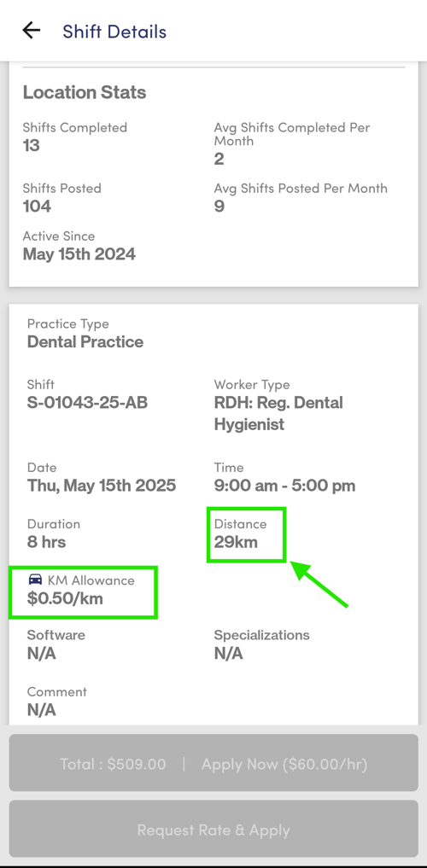Click the Shifts Completed value 13
Viewport: 427px width, 868px height.
(32, 146)
